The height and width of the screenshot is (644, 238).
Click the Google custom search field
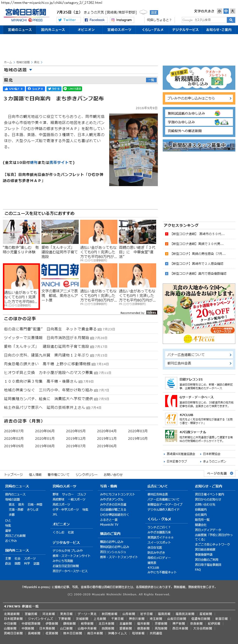coord(204,20)
